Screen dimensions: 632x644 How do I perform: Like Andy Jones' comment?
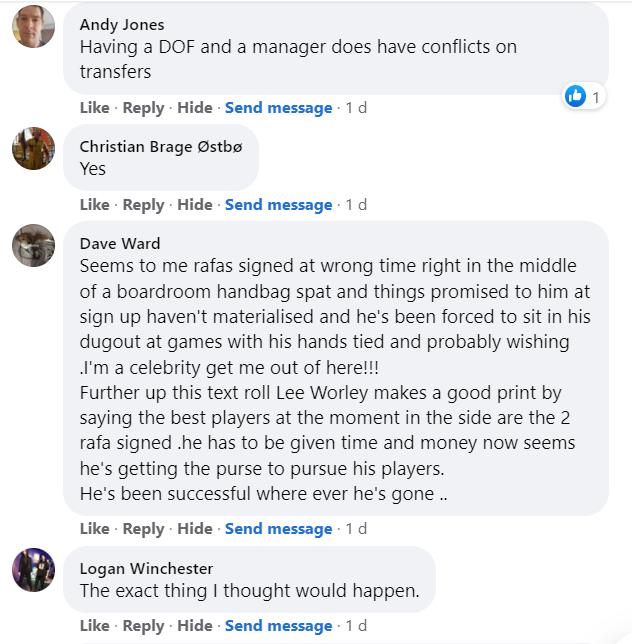[94, 108]
